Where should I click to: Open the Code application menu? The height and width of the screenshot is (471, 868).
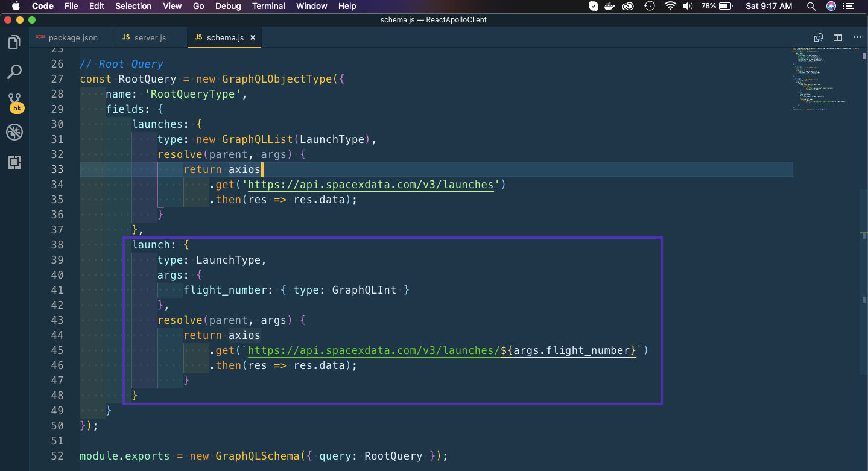43,6
